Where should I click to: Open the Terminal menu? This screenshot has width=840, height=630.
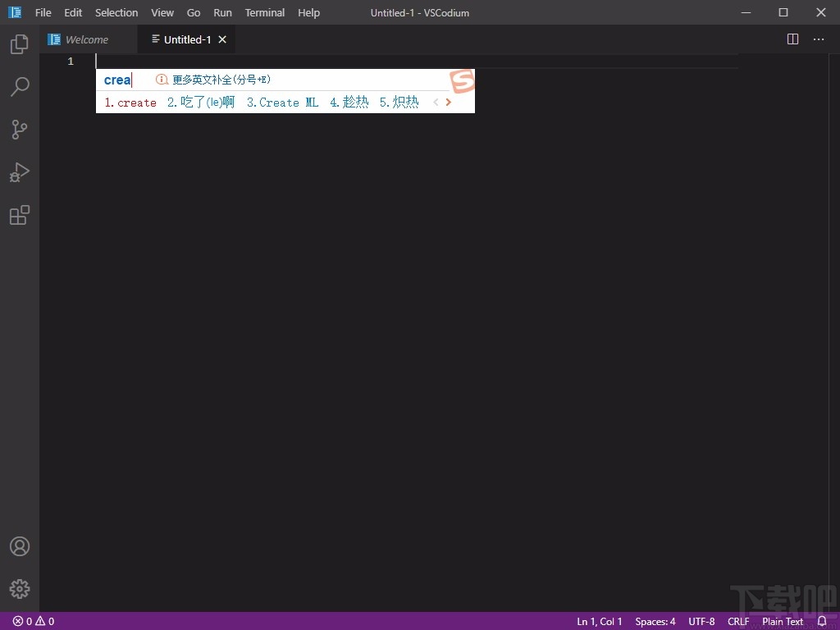tap(264, 12)
